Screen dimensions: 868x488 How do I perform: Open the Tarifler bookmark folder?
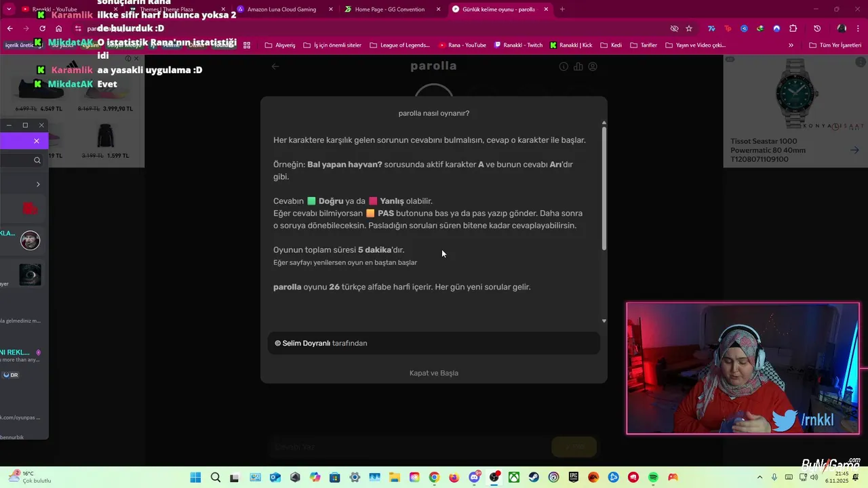(x=643, y=45)
